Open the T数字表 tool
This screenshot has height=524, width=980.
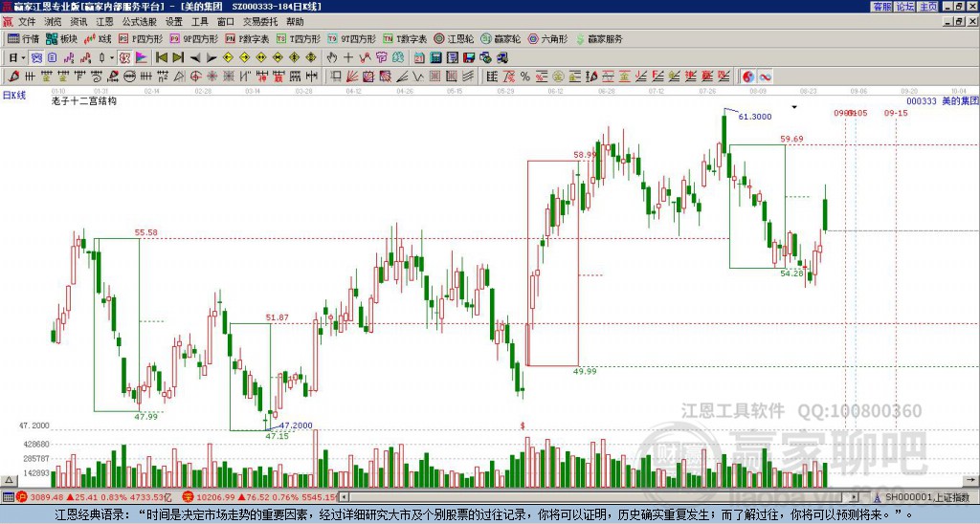click(405, 38)
